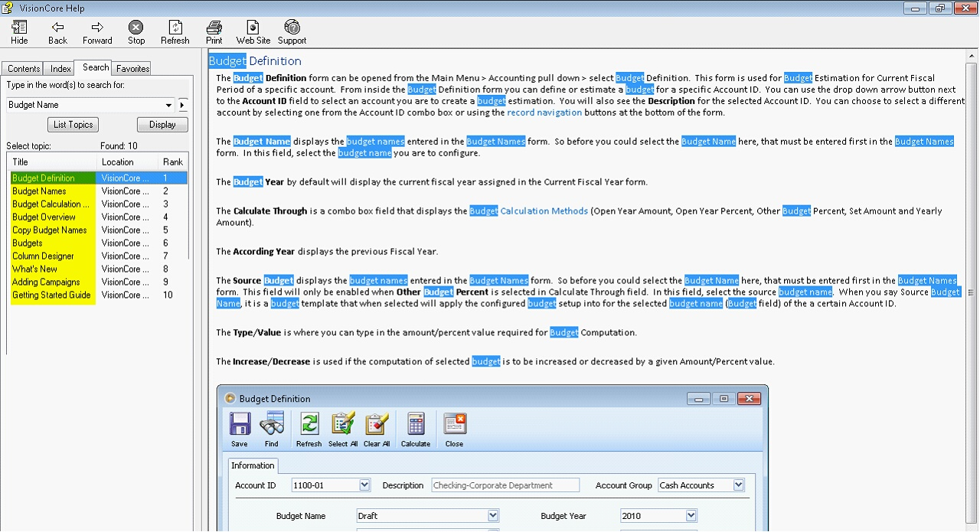Click the Found: 10 results count
The image size is (980, 532).
click(119, 146)
